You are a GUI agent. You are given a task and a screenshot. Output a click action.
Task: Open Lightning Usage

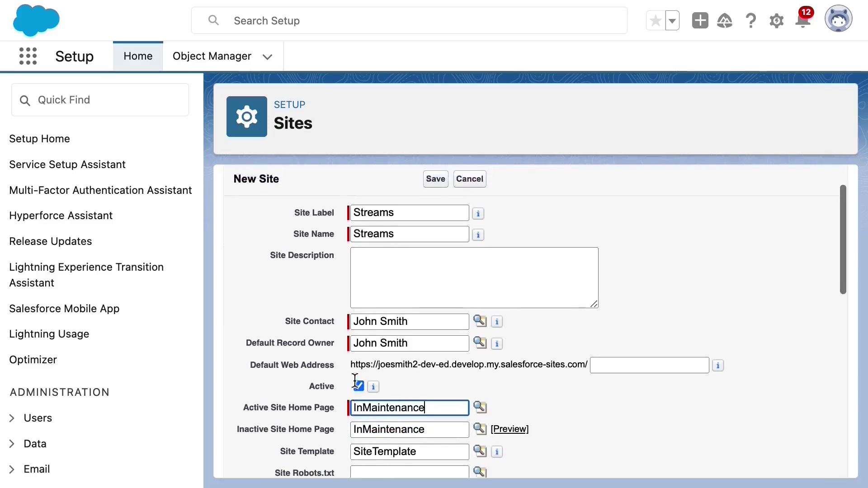pyautogui.click(x=49, y=334)
